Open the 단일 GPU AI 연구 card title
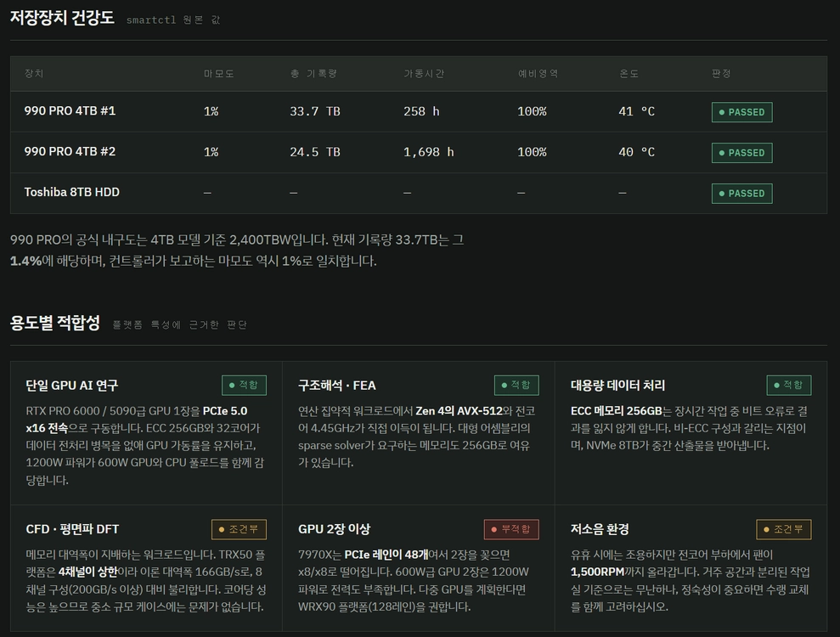The image size is (840, 637). tap(72, 386)
